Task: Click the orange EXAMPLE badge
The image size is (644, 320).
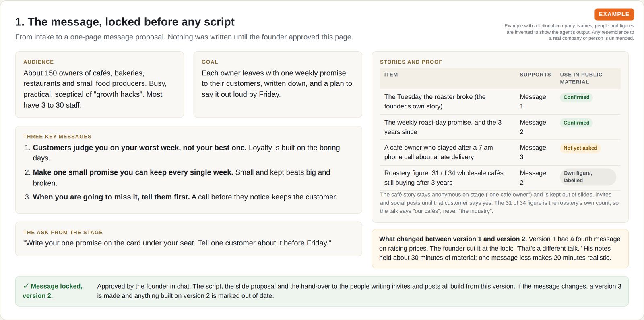Action: coord(614,14)
